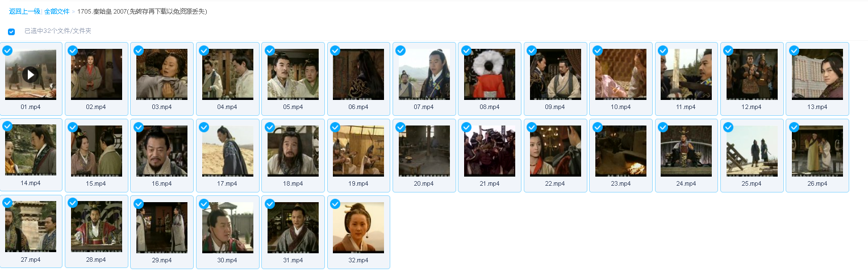Viewport: 868px width, 272px height.
Task: Open the 26.mp4 video thumbnail
Action: pos(817,151)
